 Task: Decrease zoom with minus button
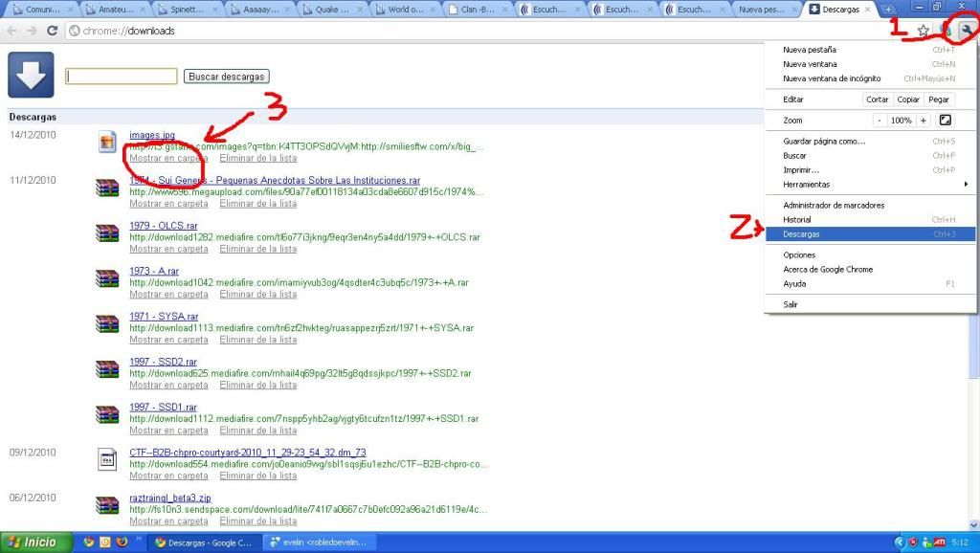[x=880, y=120]
